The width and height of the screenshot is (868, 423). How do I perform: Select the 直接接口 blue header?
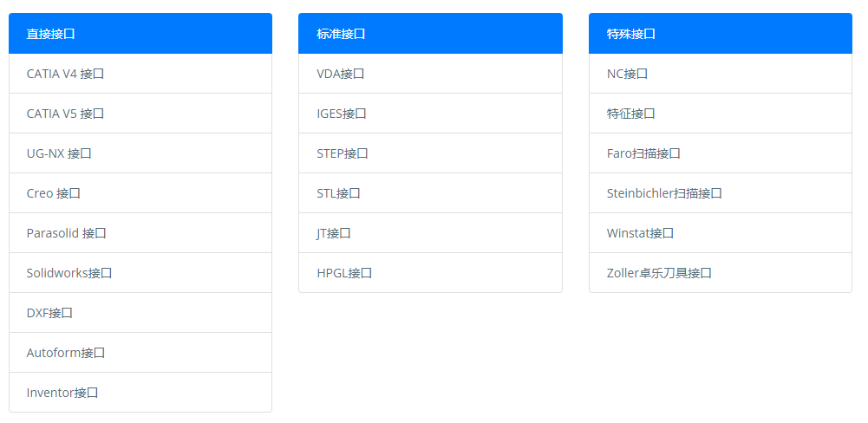point(140,33)
